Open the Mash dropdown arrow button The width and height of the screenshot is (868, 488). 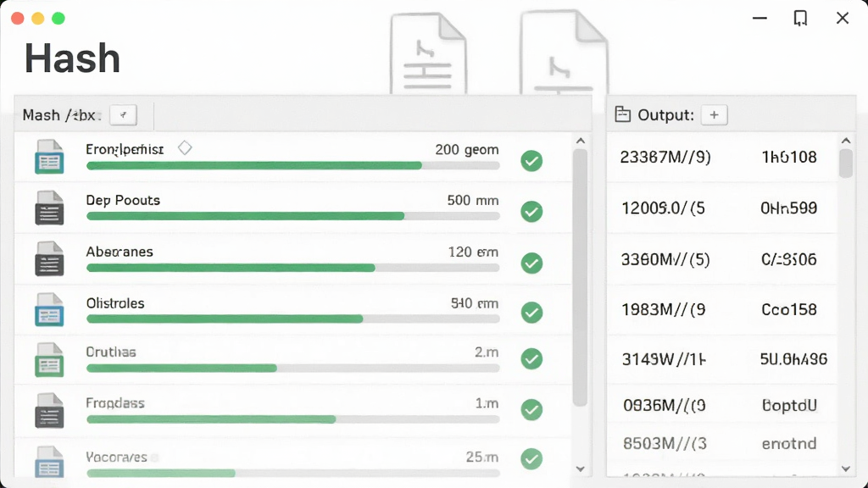pyautogui.click(x=123, y=115)
